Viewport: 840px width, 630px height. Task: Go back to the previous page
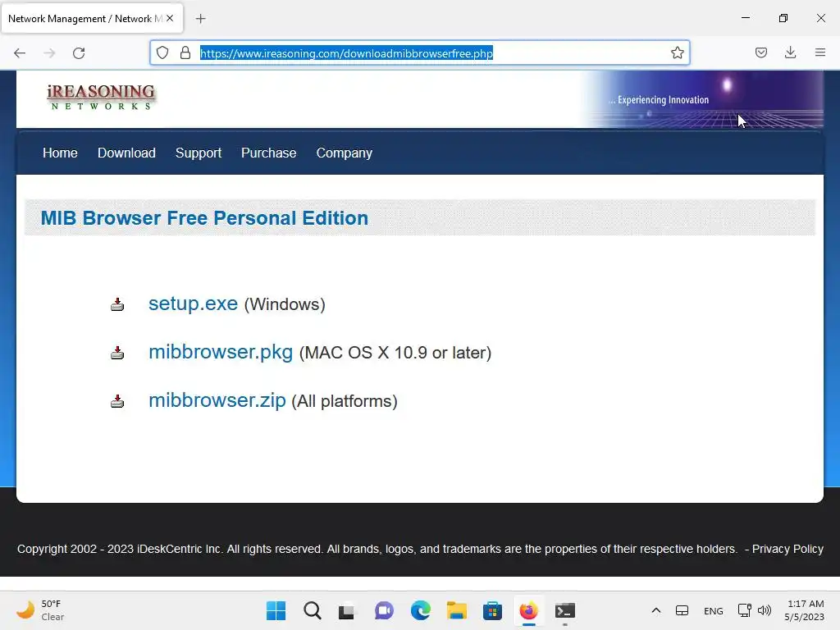[x=20, y=53]
